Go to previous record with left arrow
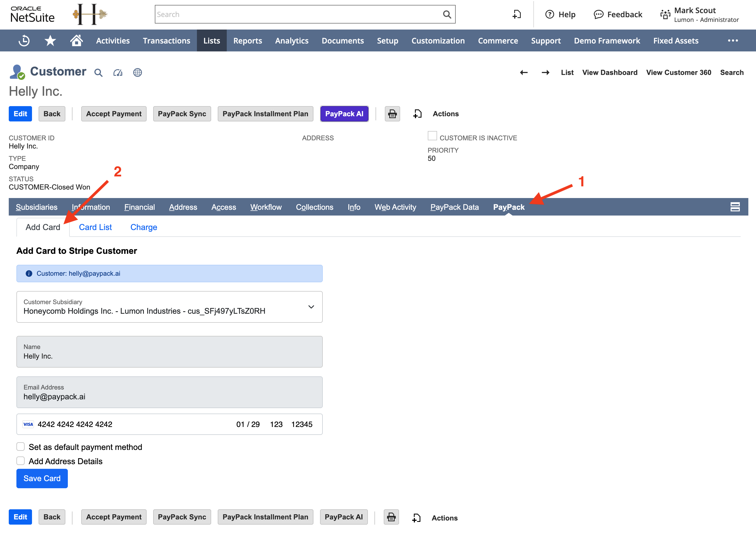 pos(524,72)
